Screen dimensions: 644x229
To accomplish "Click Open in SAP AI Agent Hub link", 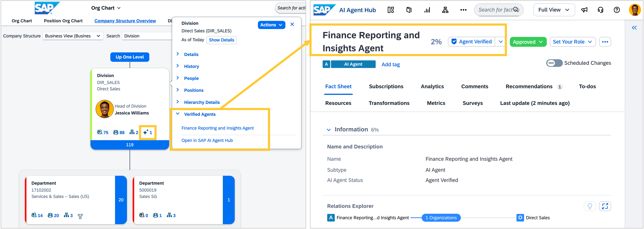I will coord(207,141).
